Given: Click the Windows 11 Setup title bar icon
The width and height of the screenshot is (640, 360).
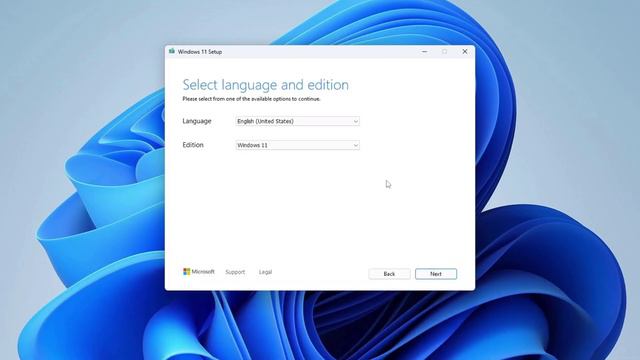Looking at the screenshot, I should (x=172, y=51).
